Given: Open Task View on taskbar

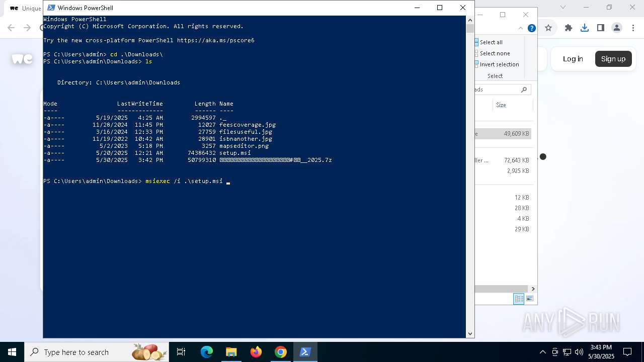Looking at the screenshot, I should pyautogui.click(x=181, y=352).
